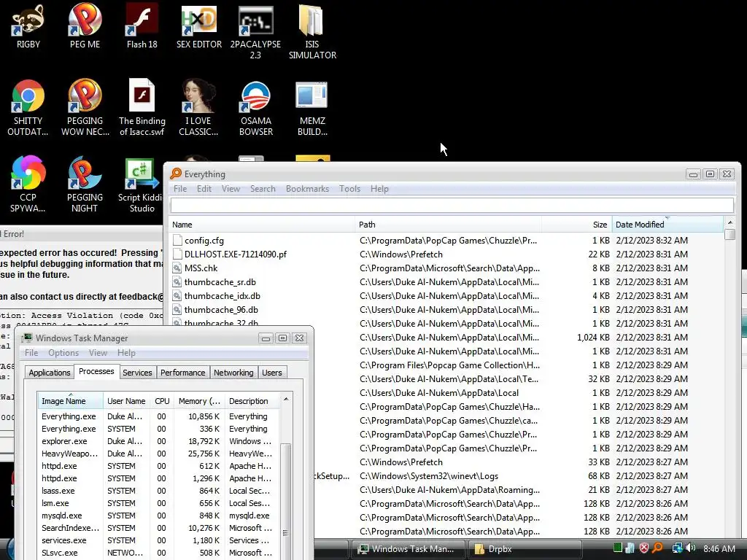Select the config.cfg file icon
This screenshot has height=560, width=747.
[x=177, y=241]
